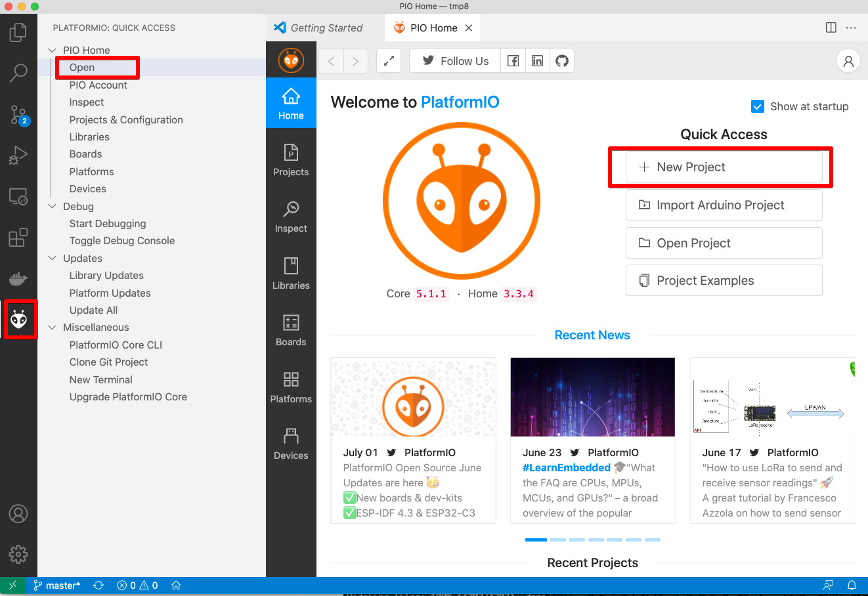Collapse the Miscellaneous section

coord(53,327)
